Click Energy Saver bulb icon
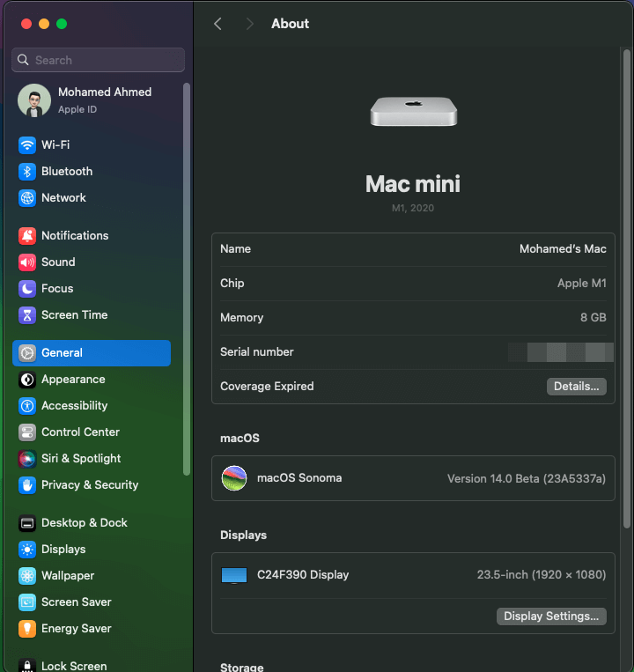The image size is (634, 672). 27,629
